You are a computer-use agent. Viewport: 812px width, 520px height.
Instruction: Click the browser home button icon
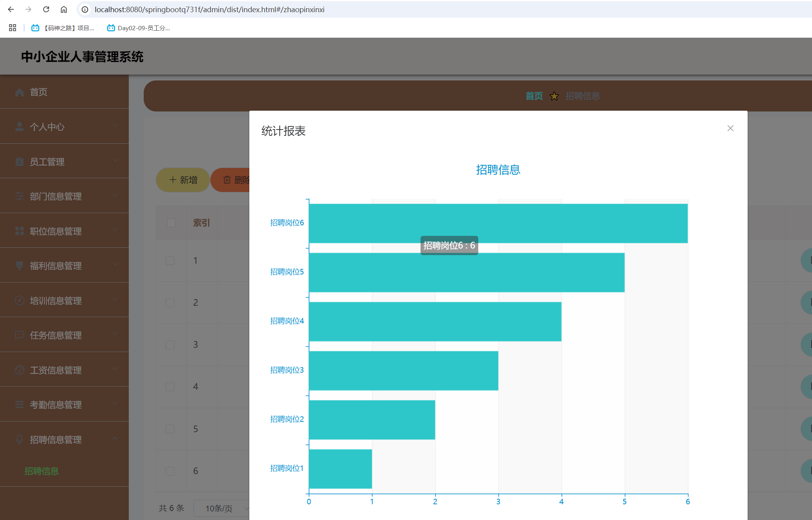point(64,9)
